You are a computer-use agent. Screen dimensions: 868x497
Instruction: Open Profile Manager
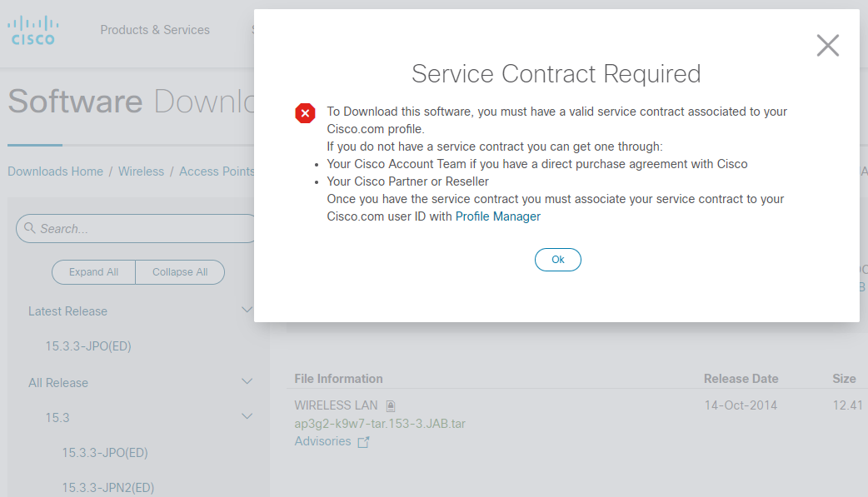point(497,216)
